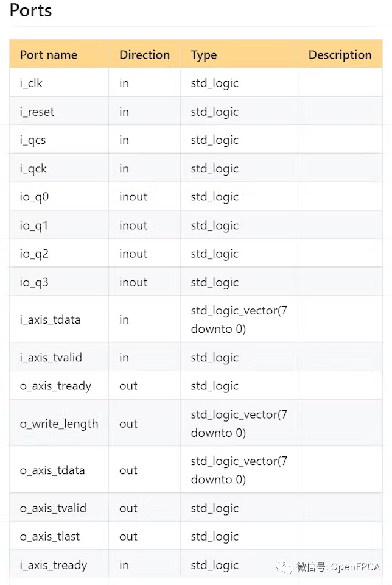Image resolution: width=392 pixels, height=585 pixels.
Task: Select the o_write_length port name
Action: coord(59,424)
